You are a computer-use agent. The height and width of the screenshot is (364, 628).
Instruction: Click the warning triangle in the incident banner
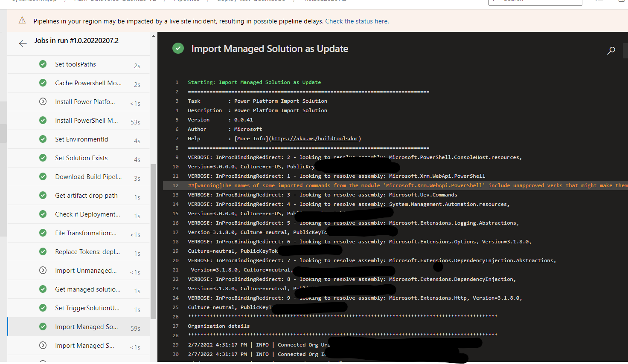pos(22,20)
